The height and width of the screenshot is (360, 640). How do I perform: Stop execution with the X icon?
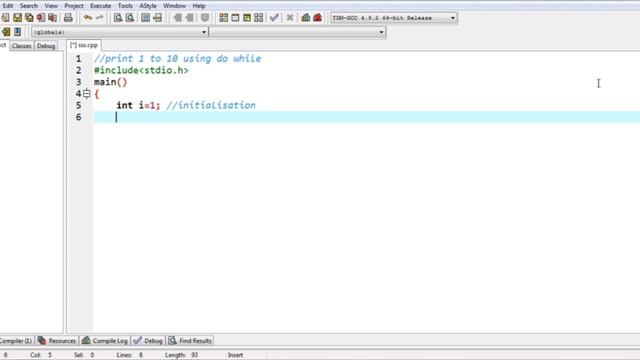pyautogui.click(x=290, y=18)
